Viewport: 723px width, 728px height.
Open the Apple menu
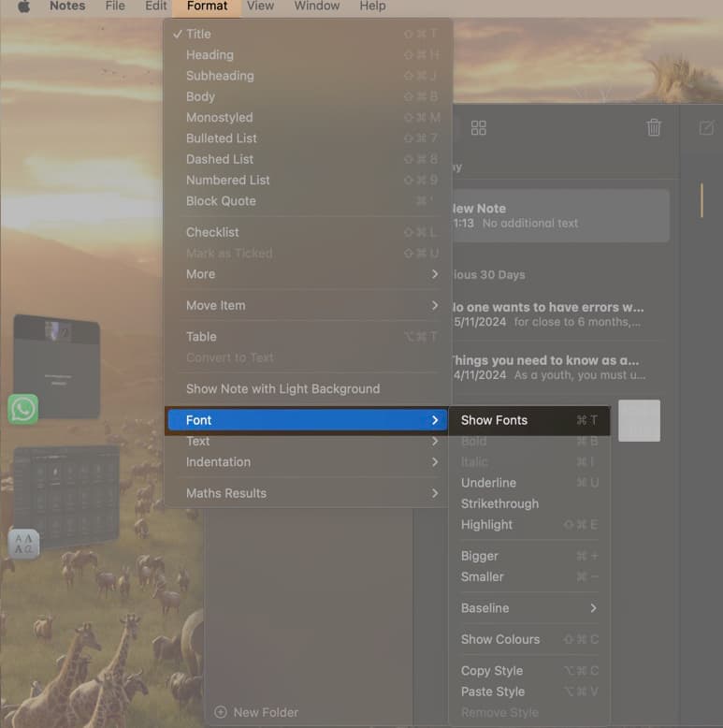click(23, 7)
